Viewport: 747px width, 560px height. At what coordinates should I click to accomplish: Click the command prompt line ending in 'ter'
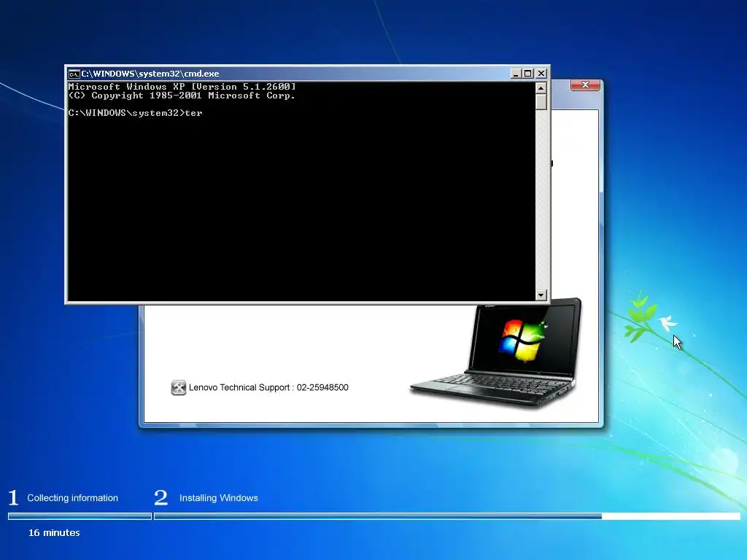[x=135, y=113]
